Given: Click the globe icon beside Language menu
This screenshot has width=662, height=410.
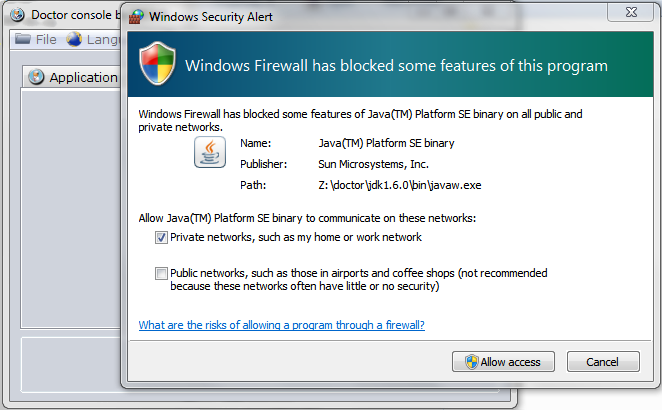Looking at the screenshot, I should (74, 39).
